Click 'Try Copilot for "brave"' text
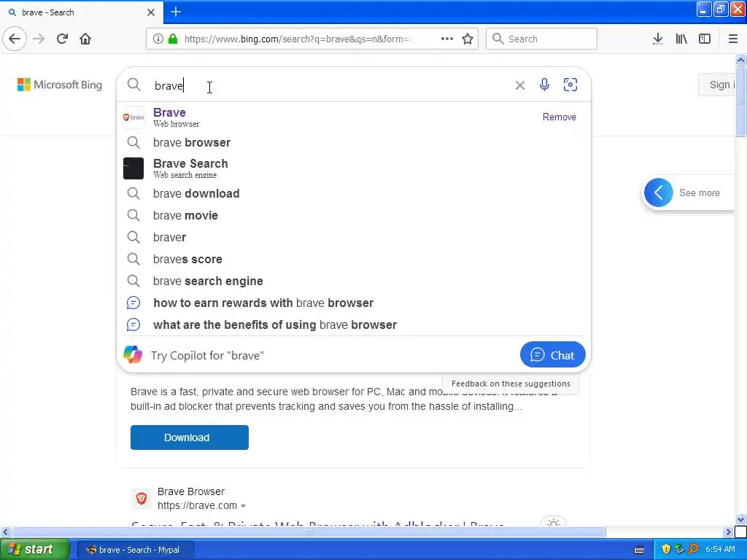 tap(207, 356)
